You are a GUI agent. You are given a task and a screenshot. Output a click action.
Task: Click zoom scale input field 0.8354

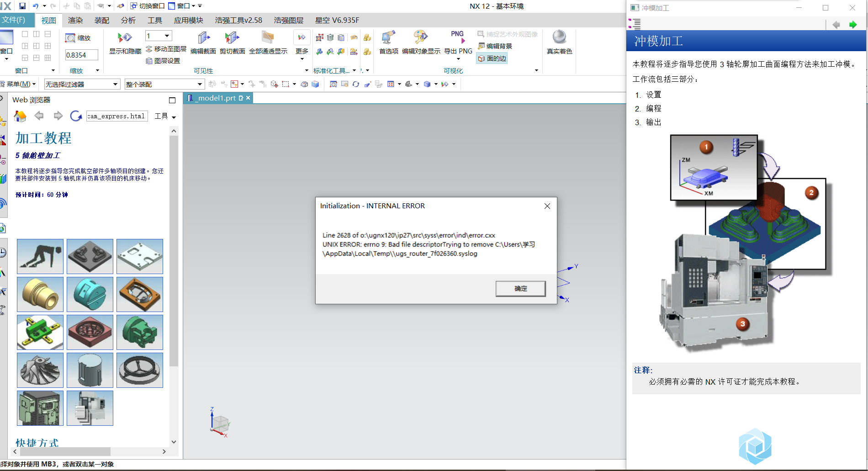point(81,55)
